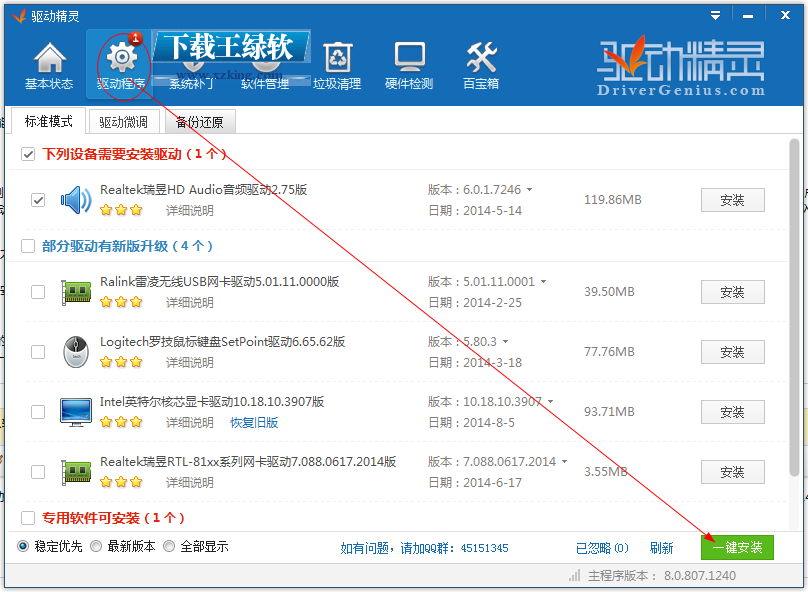
Task: Click date text 2014-2-25
Action: (x=492, y=302)
